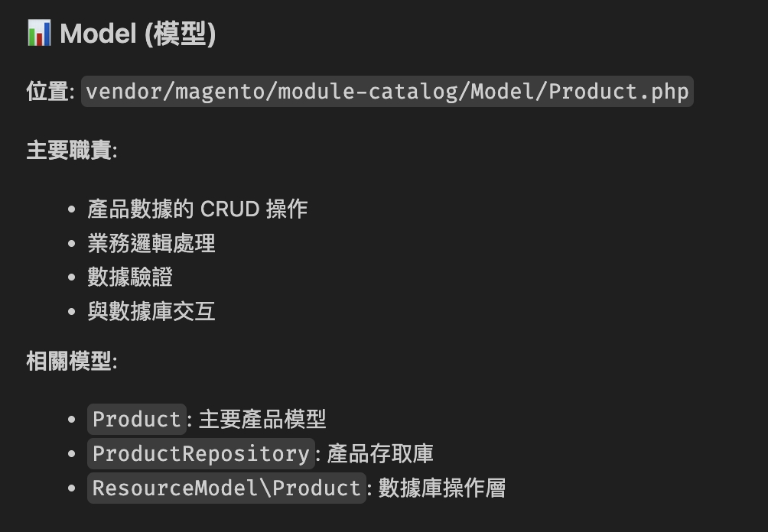Click the Product inline code tag
The width and height of the screenshot is (768, 532).
pos(137,420)
